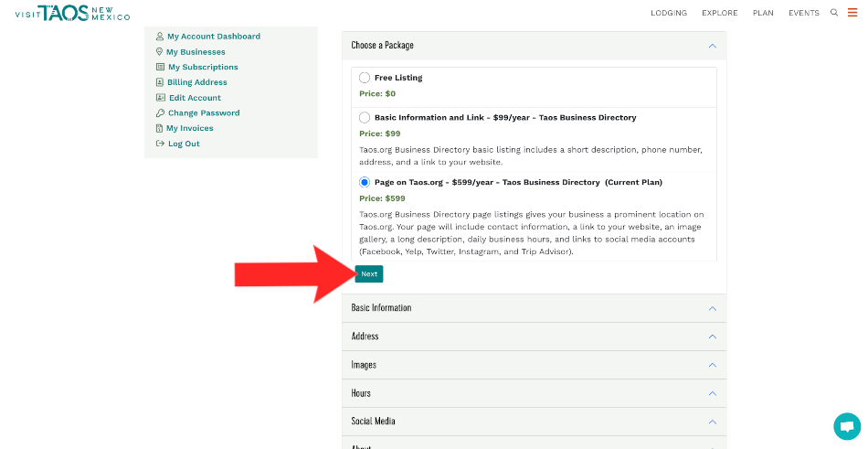Go to My Subscriptions link
The image size is (868, 449).
pos(203,67)
